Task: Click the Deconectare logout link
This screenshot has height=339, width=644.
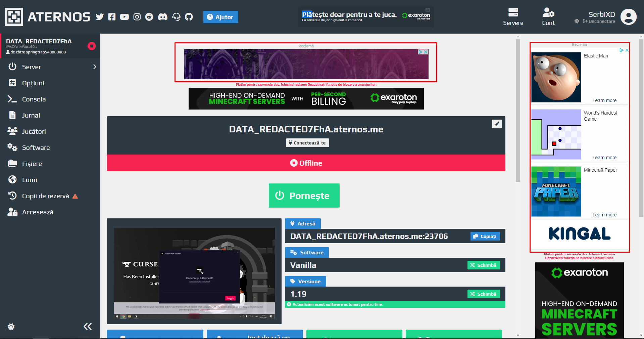Action: [599, 21]
